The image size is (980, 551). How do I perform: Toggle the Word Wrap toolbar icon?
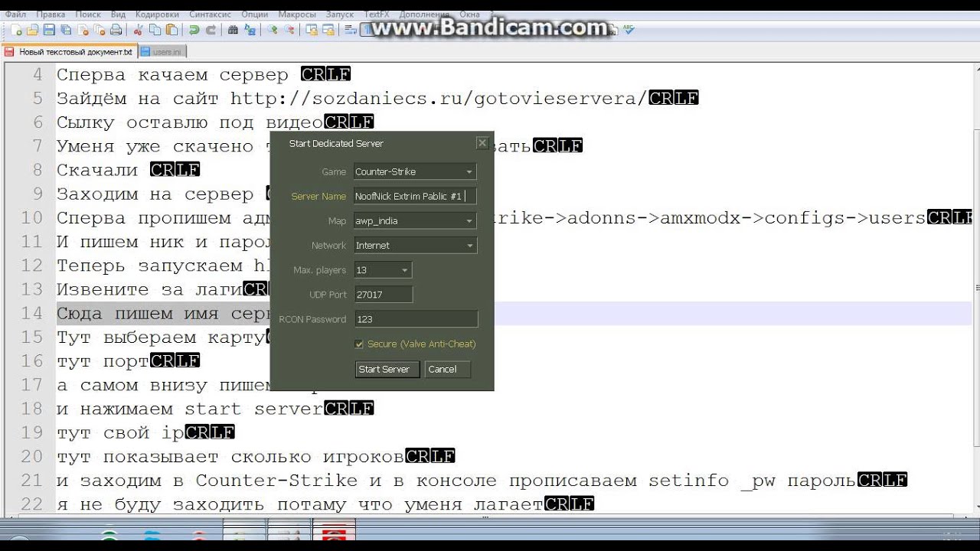[x=350, y=31]
